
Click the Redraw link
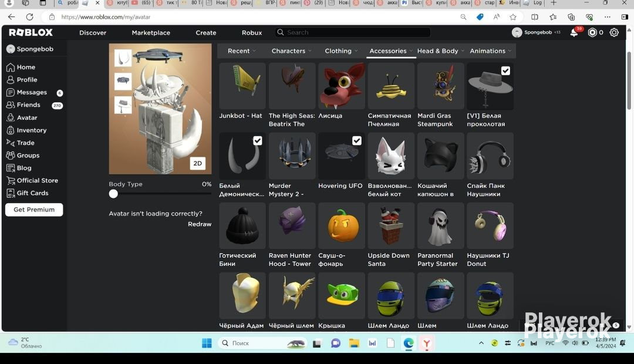click(x=200, y=224)
